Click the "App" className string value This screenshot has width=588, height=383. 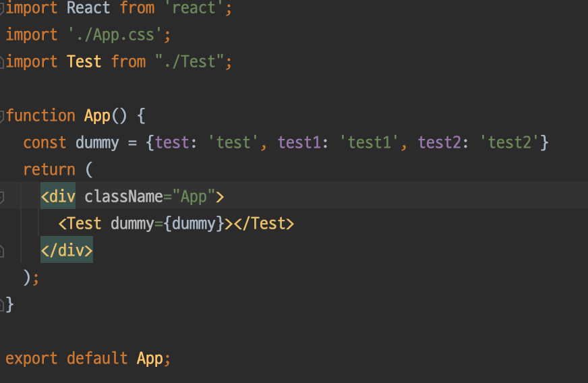(194, 197)
